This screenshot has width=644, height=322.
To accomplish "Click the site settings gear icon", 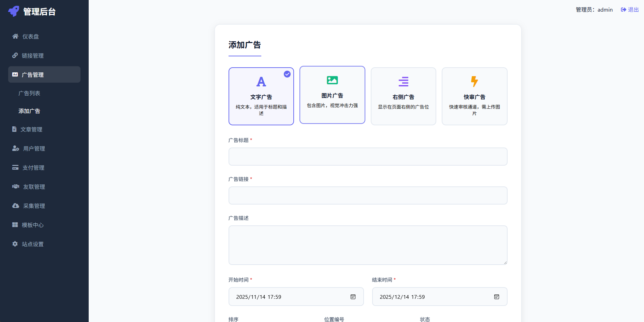I will click(x=15, y=244).
